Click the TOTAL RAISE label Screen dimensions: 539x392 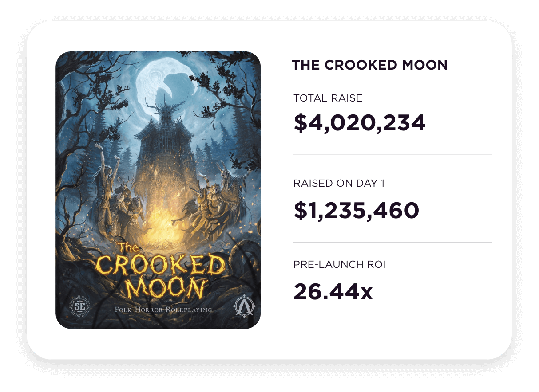click(328, 98)
